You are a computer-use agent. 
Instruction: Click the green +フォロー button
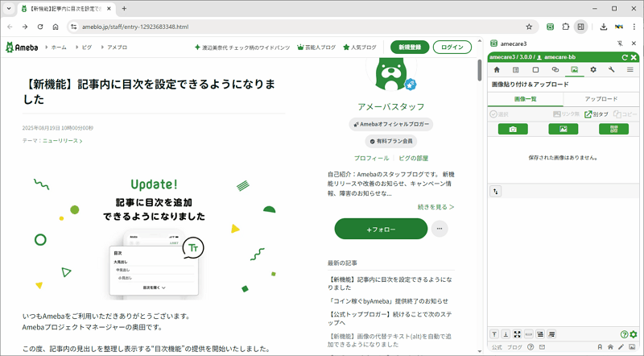381,230
